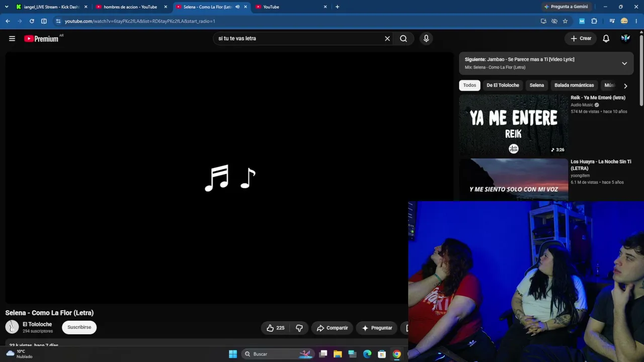Select the Todos filter chip
The image size is (644, 362).
click(469, 85)
